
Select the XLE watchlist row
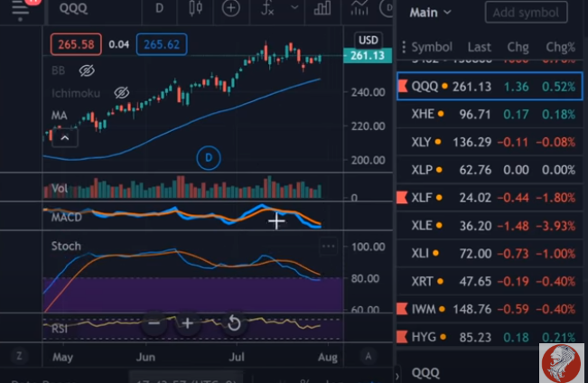tap(490, 226)
